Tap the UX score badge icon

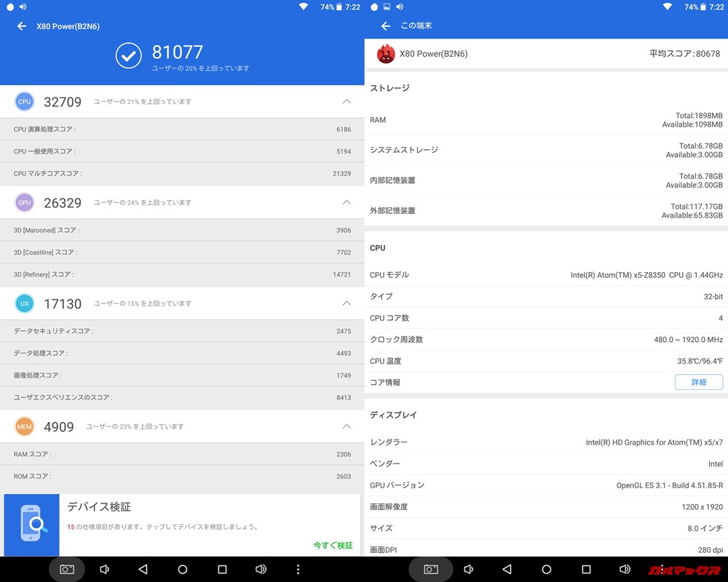[24, 303]
